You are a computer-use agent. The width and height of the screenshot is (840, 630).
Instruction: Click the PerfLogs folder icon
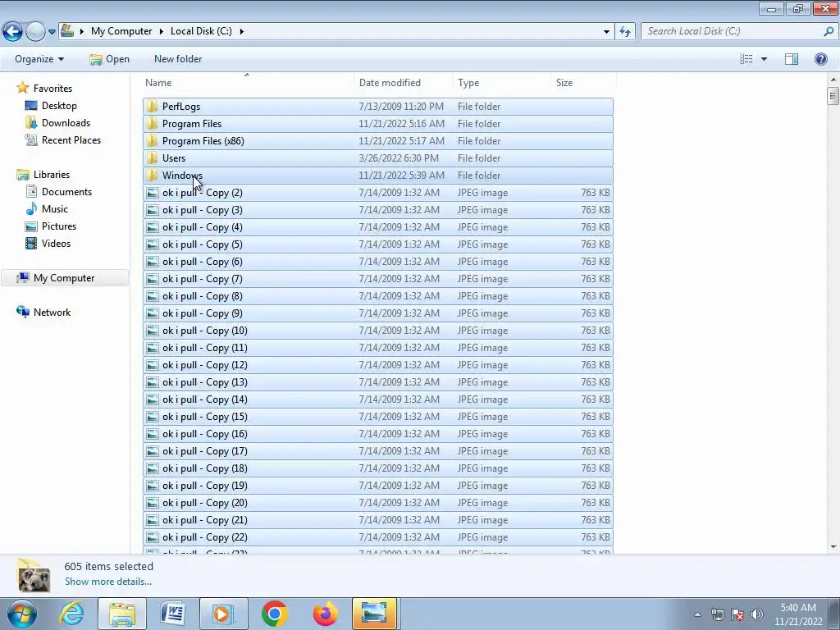click(x=152, y=106)
